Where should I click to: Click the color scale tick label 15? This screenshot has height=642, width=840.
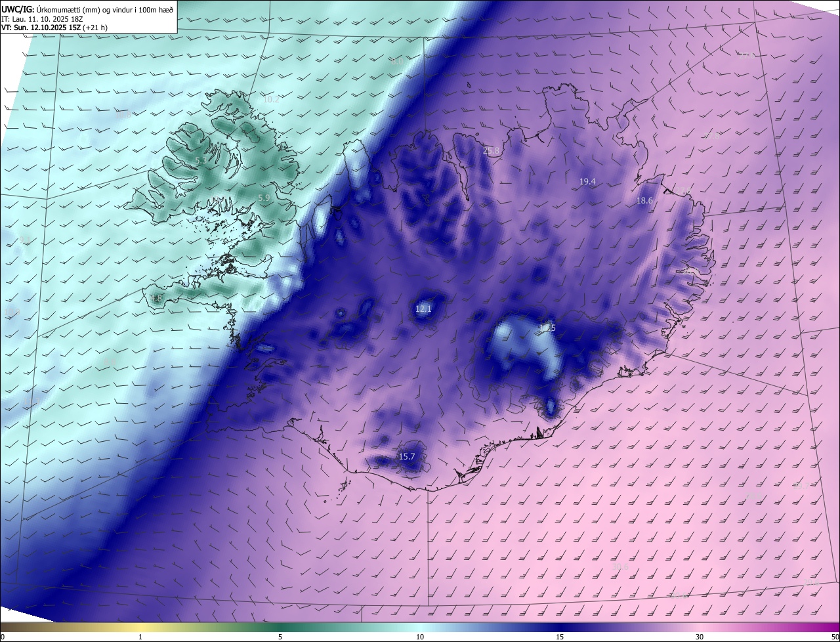[x=560, y=637]
